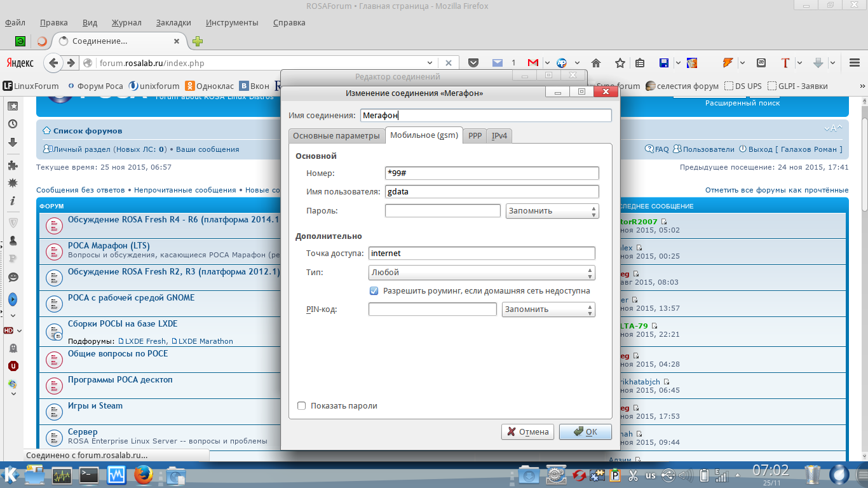Enable the Показать пароли checkbox
The image size is (868, 488).
(x=302, y=405)
